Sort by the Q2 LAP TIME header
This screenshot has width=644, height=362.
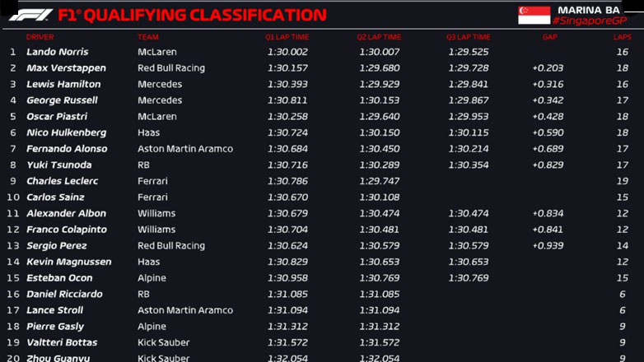(379, 37)
